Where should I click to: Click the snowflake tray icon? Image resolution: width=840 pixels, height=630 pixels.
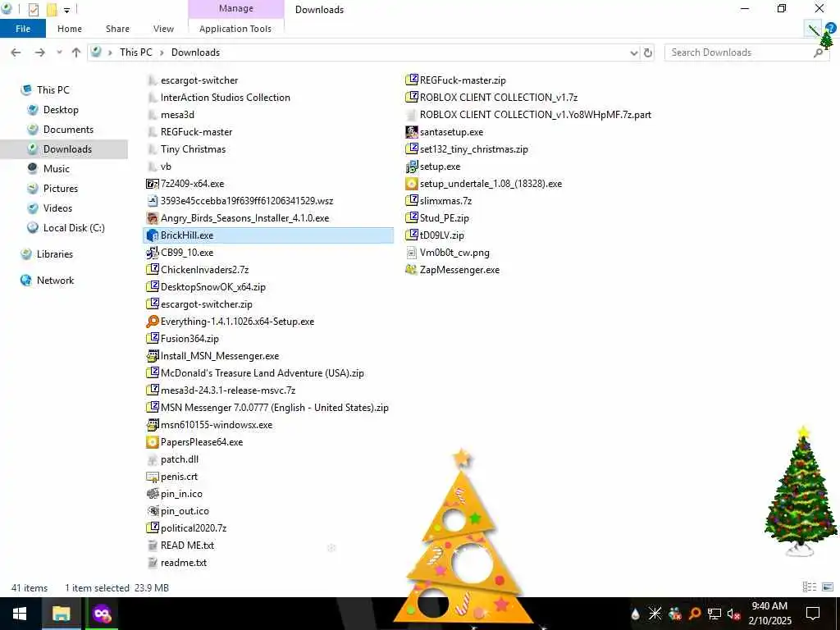(655, 614)
